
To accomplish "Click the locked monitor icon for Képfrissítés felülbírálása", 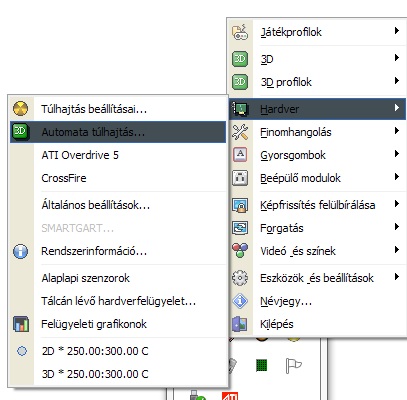I will pyautogui.click(x=240, y=205).
